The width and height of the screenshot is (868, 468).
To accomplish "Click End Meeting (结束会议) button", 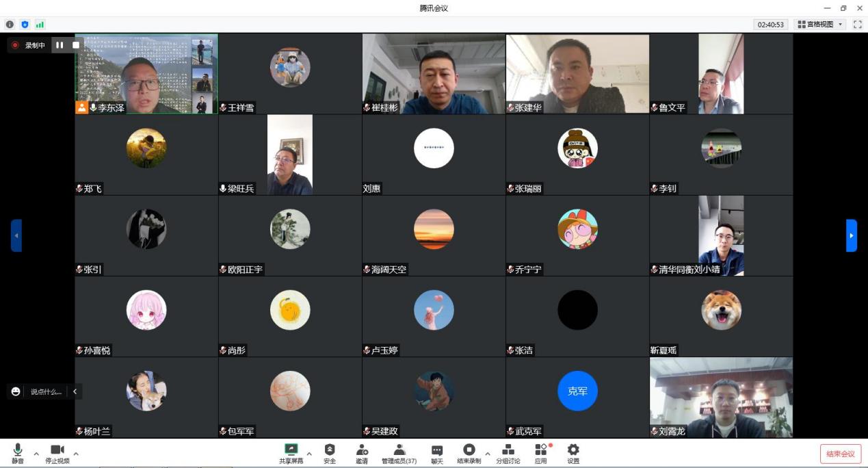I will tap(840, 454).
